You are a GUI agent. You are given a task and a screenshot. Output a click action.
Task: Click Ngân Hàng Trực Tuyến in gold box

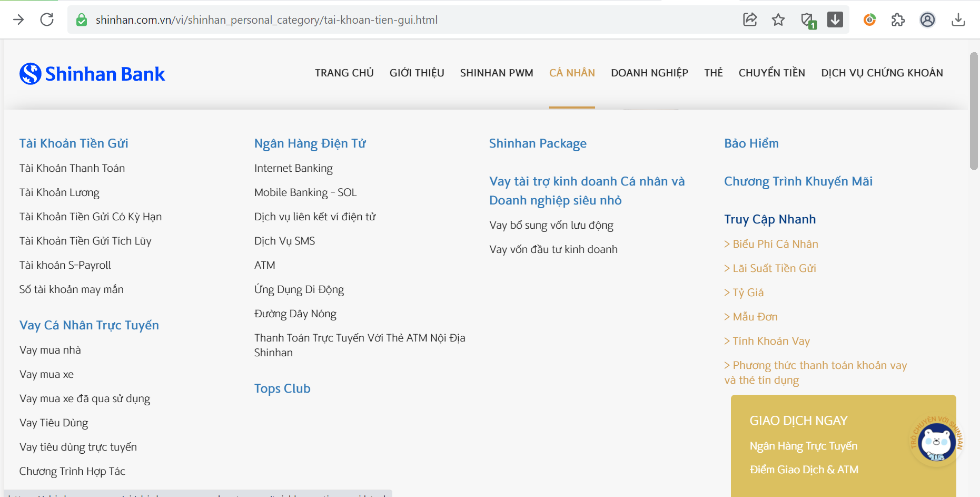point(804,446)
